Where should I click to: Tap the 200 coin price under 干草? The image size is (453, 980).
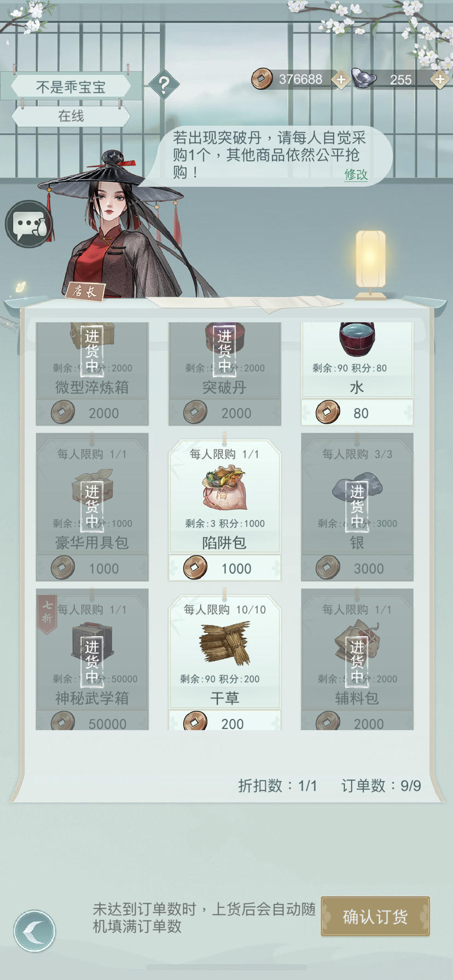tap(224, 721)
